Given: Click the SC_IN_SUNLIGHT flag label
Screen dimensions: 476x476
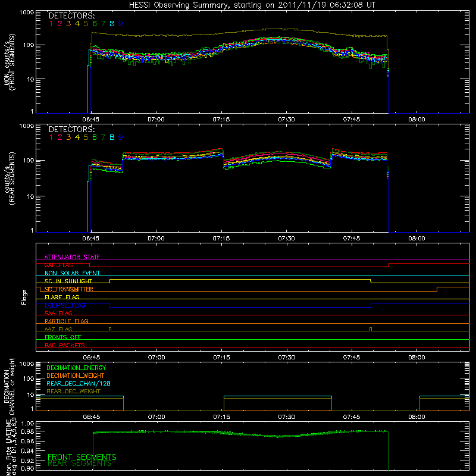Looking at the screenshot, I should [68, 281].
